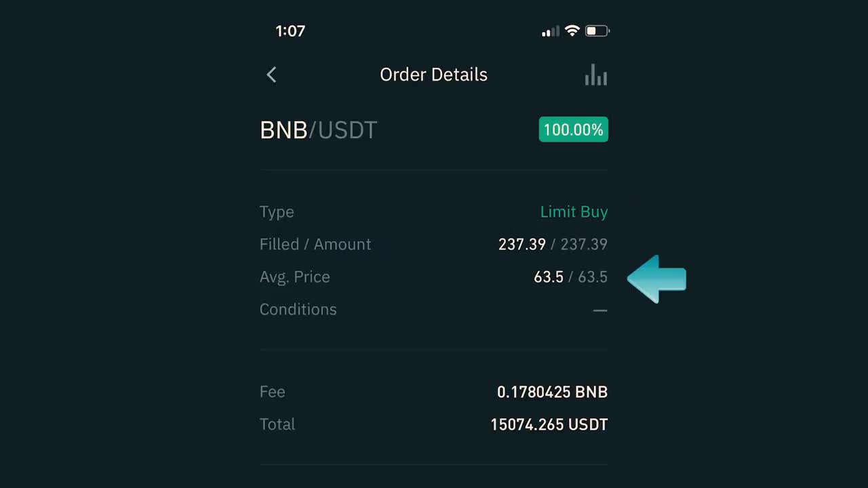
Task: Tap the 100.00% filled badge
Action: point(573,129)
